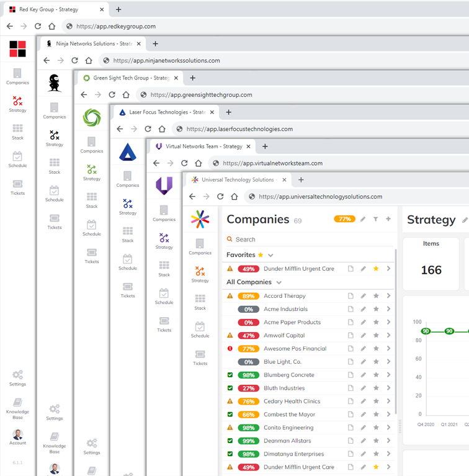Image resolution: width=469 pixels, height=476 pixels.
Task: Expand Blue Light, Co. row chevron
Action: point(388,362)
